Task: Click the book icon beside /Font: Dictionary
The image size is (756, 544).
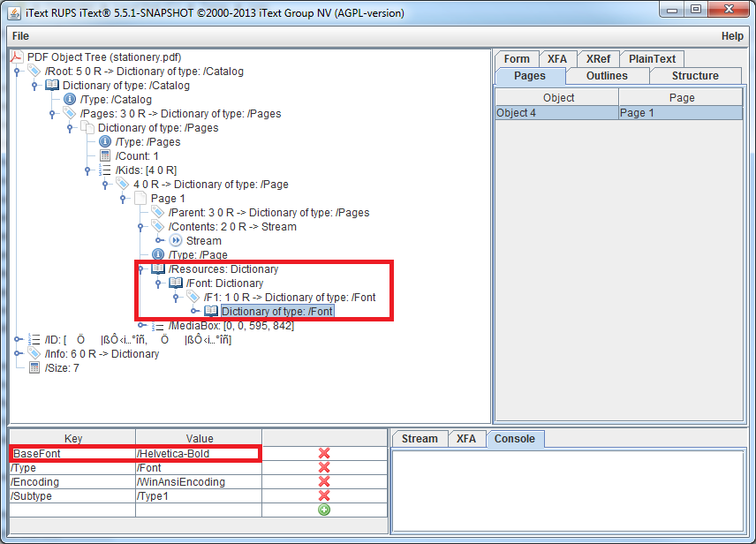Action: pos(175,283)
